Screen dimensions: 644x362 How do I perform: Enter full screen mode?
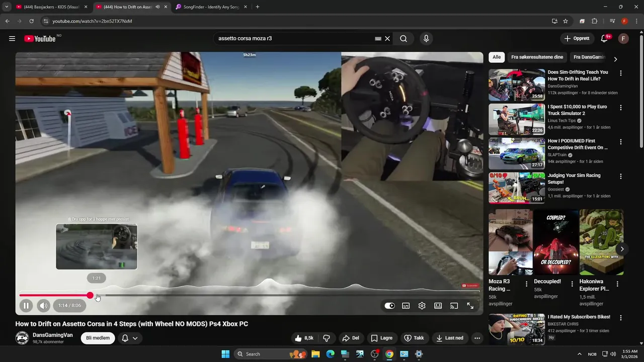(470, 306)
